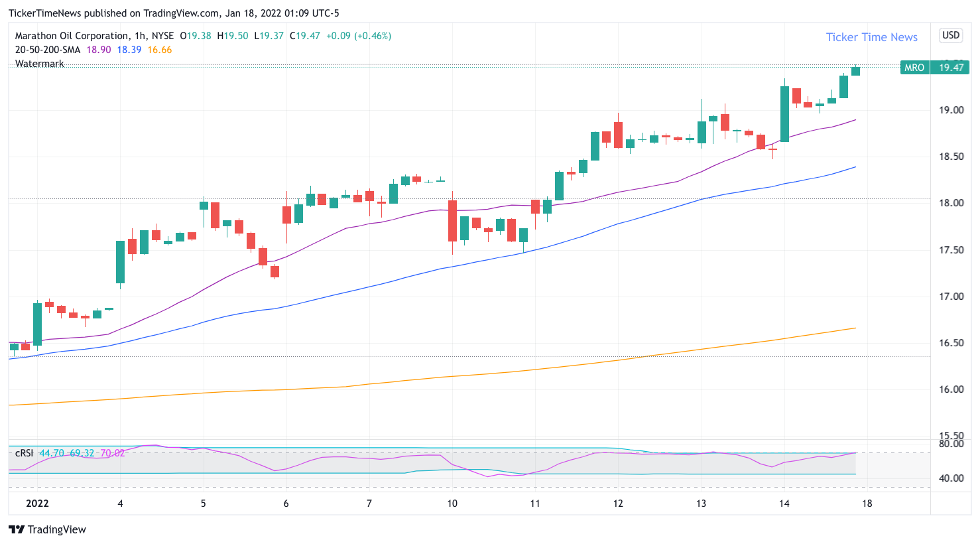Screen dimensions: 980x544
Task: Click the date label 18 on the time axis
Action: 867,504
